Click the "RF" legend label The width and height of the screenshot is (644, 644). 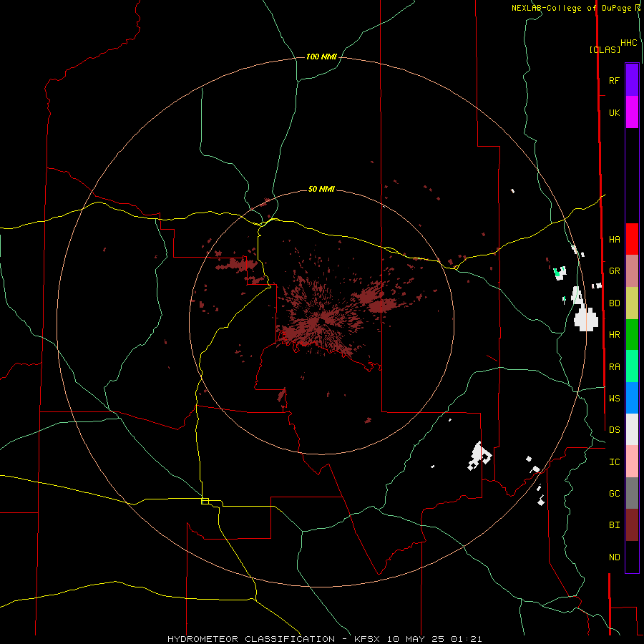(614, 80)
